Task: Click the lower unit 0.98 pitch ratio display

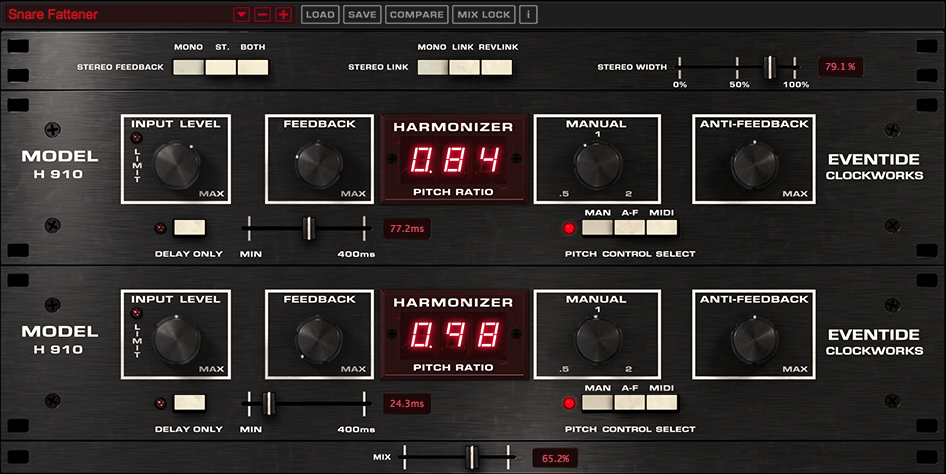Action: click(x=454, y=335)
